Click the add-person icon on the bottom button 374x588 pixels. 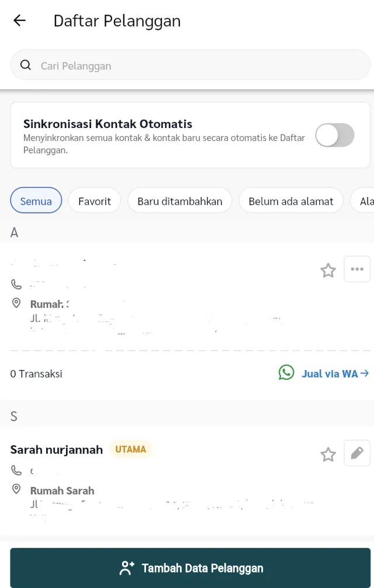(126, 568)
